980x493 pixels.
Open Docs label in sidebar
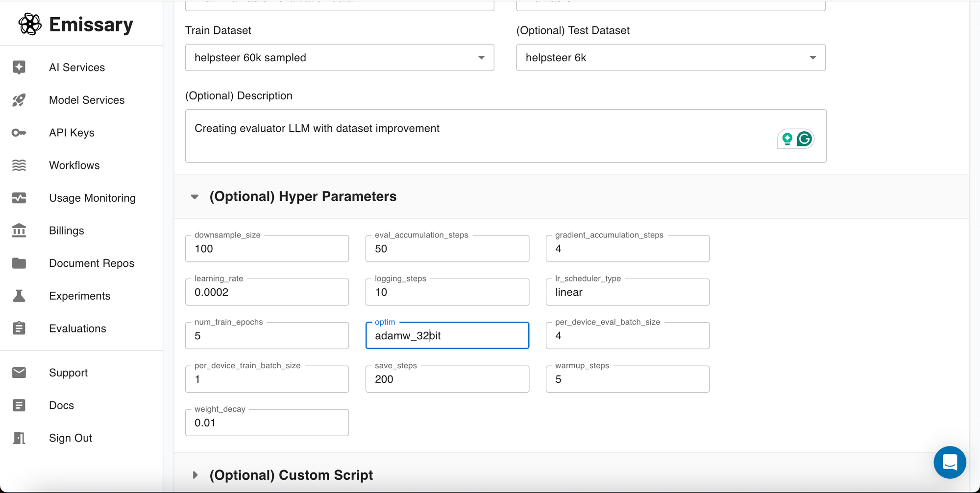tap(61, 405)
